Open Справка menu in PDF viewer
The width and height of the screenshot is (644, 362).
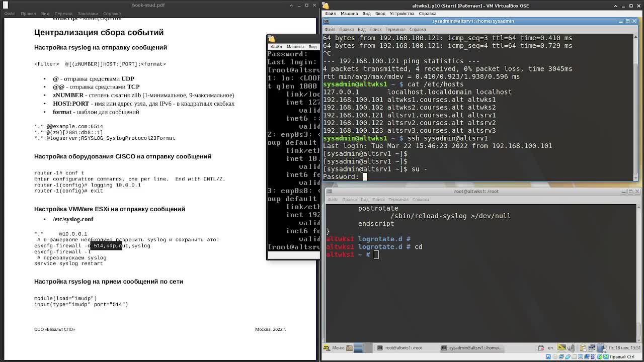[x=112, y=14]
